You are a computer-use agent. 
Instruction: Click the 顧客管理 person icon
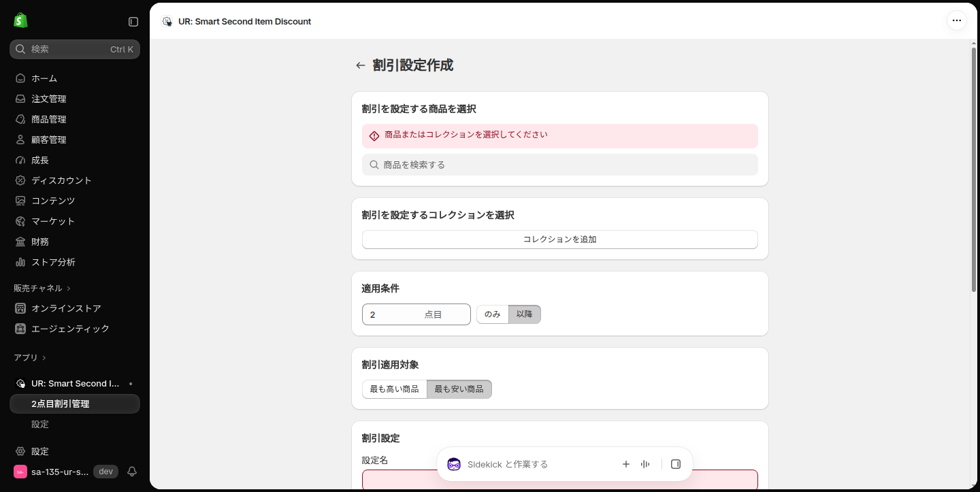coord(20,140)
